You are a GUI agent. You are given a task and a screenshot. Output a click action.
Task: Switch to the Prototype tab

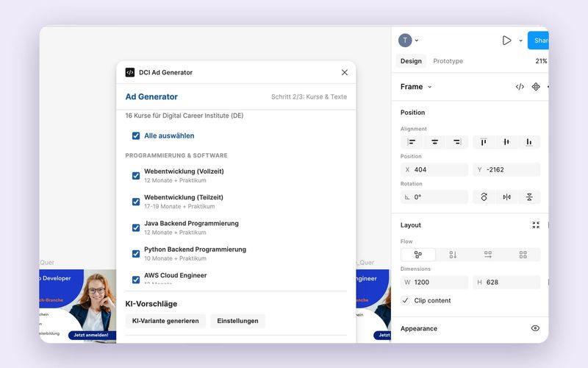448,61
